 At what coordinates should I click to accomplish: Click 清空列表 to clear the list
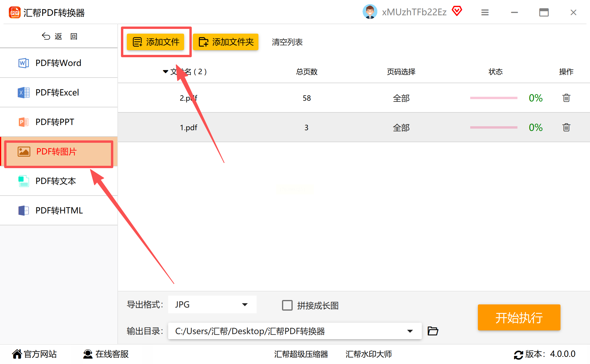pos(287,42)
